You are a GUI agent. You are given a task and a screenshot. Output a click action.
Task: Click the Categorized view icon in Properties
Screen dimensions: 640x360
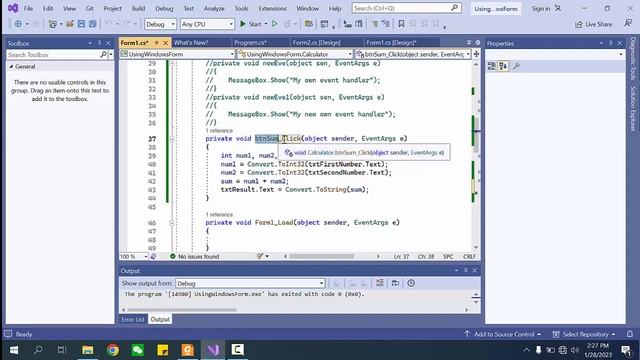coord(491,66)
